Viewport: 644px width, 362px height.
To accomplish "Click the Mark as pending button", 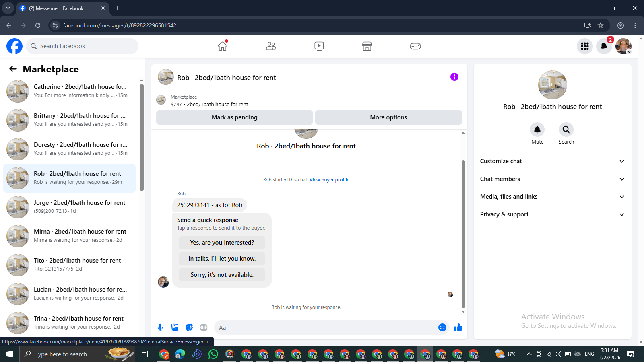I will [x=235, y=117].
